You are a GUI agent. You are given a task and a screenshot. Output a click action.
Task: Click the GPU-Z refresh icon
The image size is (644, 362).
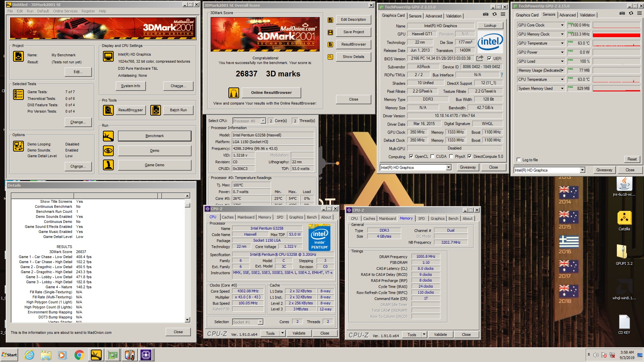[x=494, y=14]
